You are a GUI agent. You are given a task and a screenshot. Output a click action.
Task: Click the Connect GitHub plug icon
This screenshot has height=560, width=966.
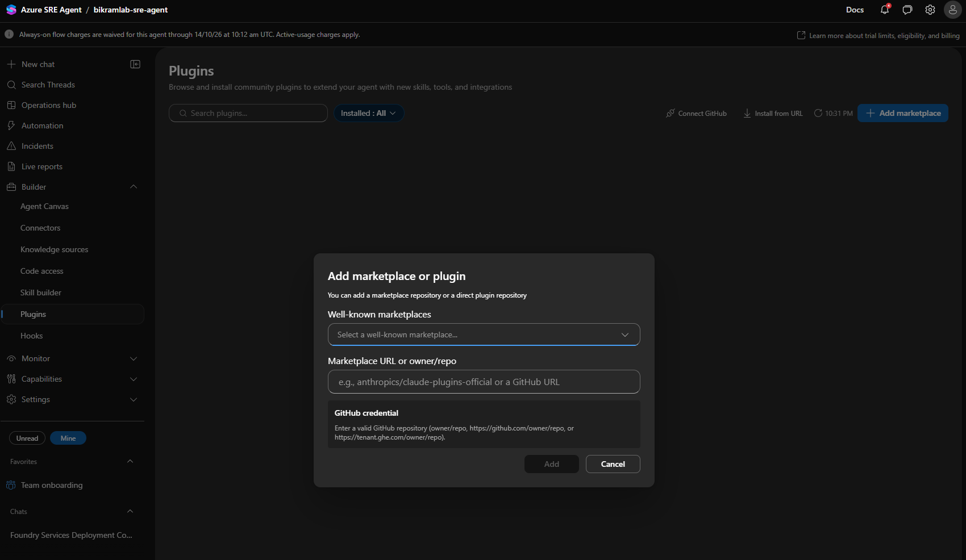click(x=671, y=113)
